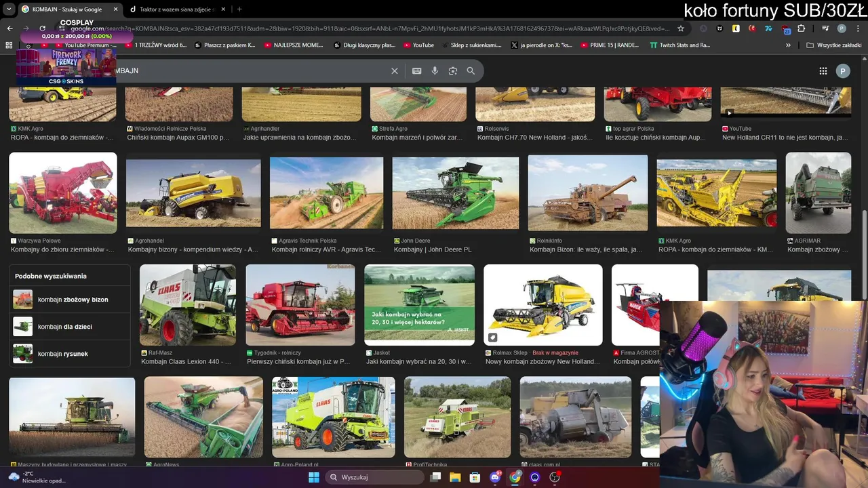
Task: Open the John Deere PL combine image
Action: (456, 193)
